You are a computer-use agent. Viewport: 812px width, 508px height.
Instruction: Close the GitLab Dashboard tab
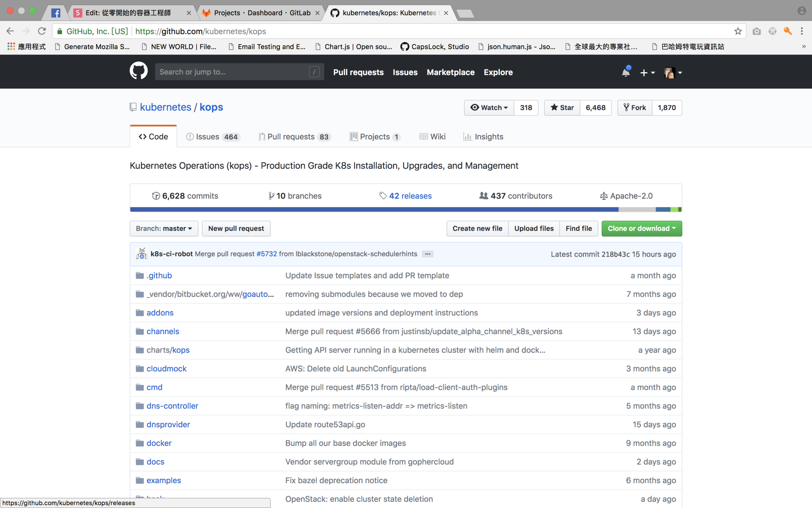pyautogui.click(x=317, y=13)
